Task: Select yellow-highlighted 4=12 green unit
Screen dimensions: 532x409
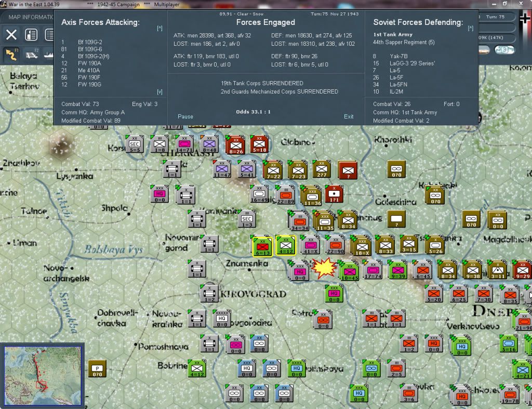Action: coord(285,245)
